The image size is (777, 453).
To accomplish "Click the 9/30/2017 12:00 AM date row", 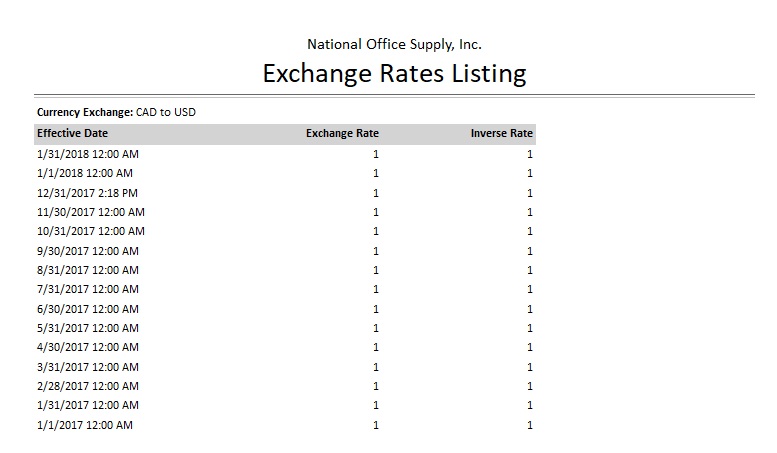I will (87, 251).
